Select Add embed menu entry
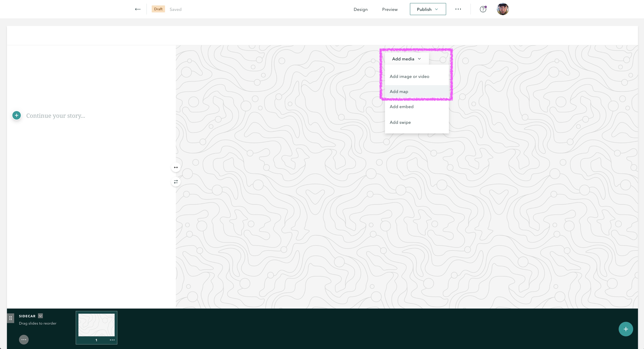 (x=401, y=107)
